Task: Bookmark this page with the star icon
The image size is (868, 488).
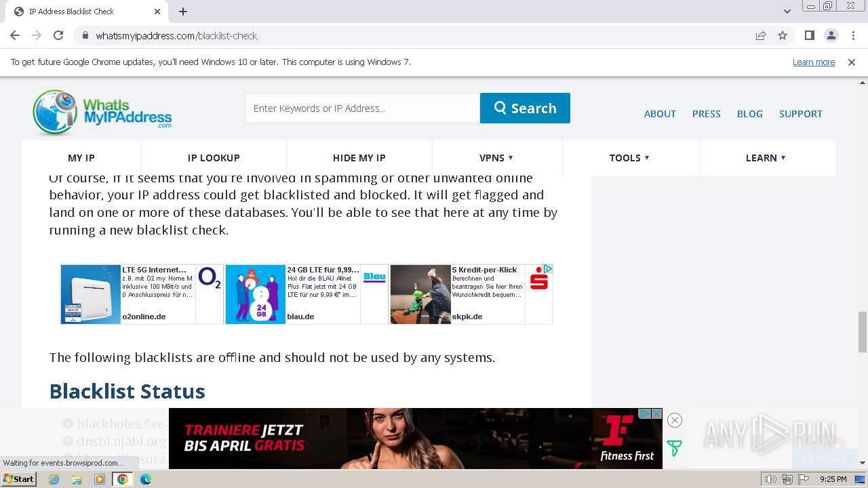Action: tap(783, 36)
